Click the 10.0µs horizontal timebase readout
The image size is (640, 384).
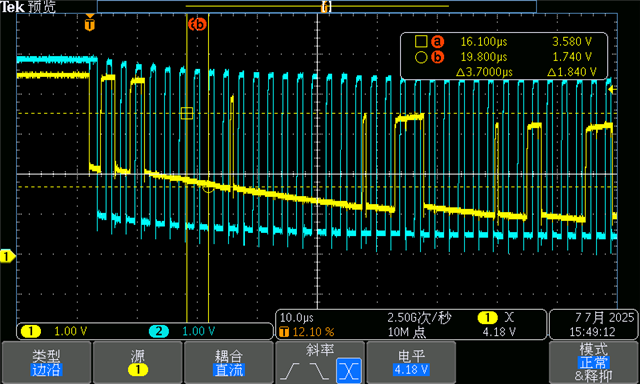click(297, 317)
